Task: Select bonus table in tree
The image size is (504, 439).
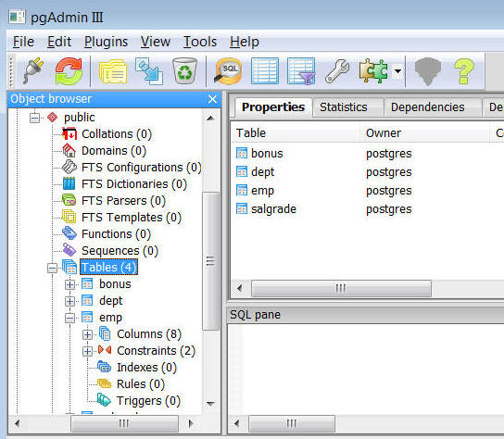Action: 115,284
